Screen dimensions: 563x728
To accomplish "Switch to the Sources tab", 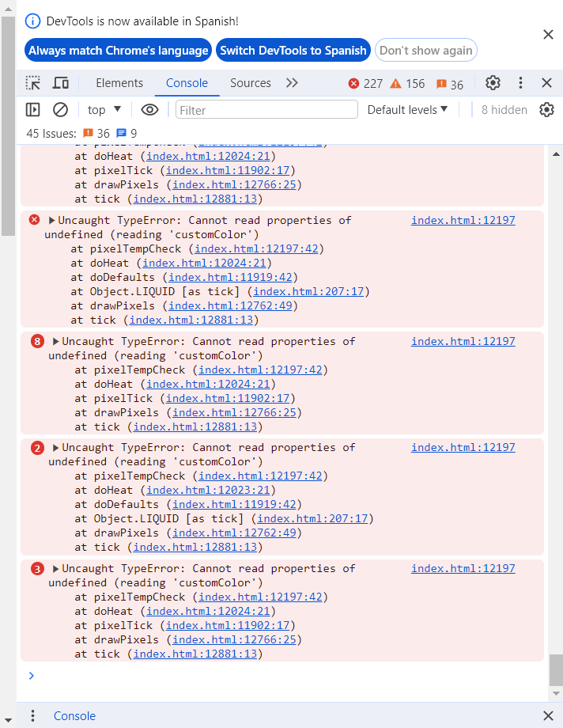I will pos(251,82).
